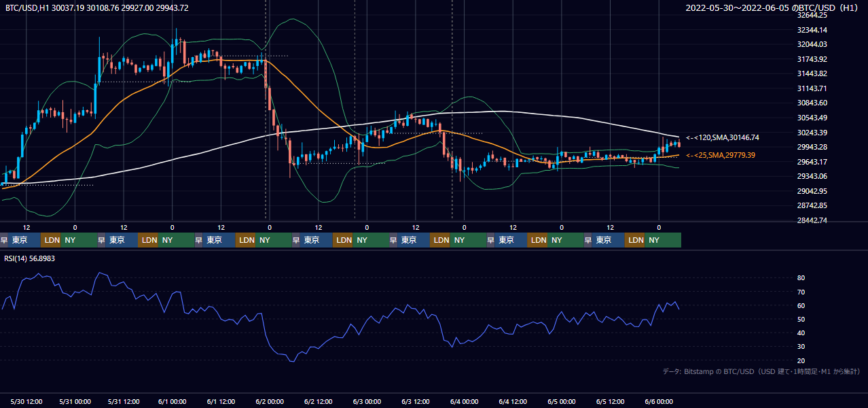Click the RSI scale value 80
This screenshot has width=868, height=408.
coord(801,278)
